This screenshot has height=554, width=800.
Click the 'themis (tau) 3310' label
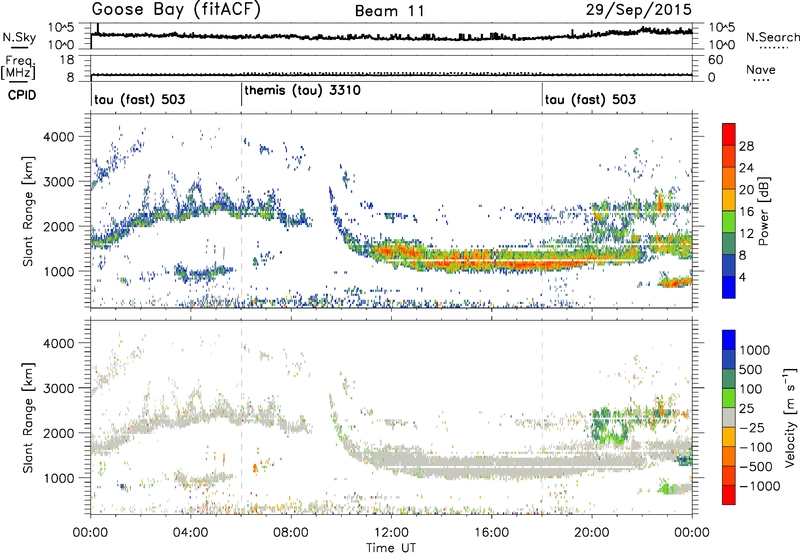tap(302, 91)
